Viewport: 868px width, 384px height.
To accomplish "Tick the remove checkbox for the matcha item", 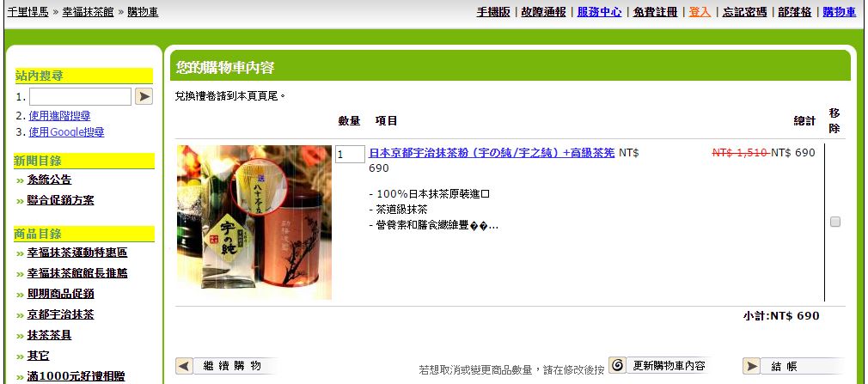I will point(834,222).
